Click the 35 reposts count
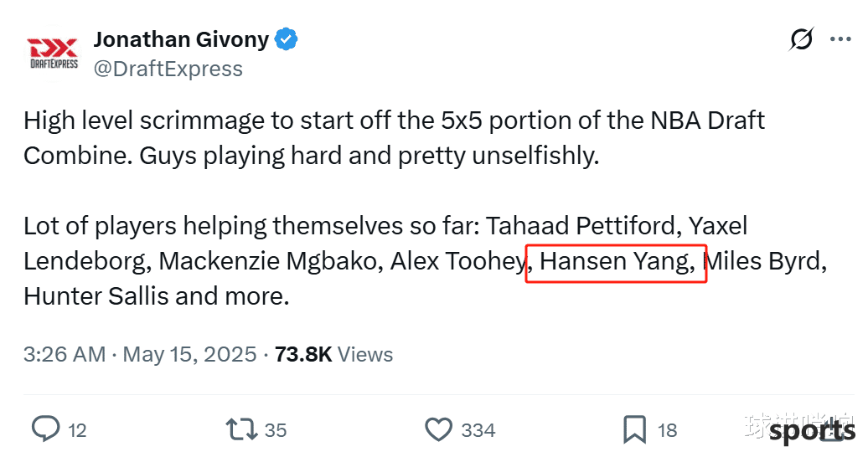This screenshot has width=868, height=457. (x=276, y=430)
